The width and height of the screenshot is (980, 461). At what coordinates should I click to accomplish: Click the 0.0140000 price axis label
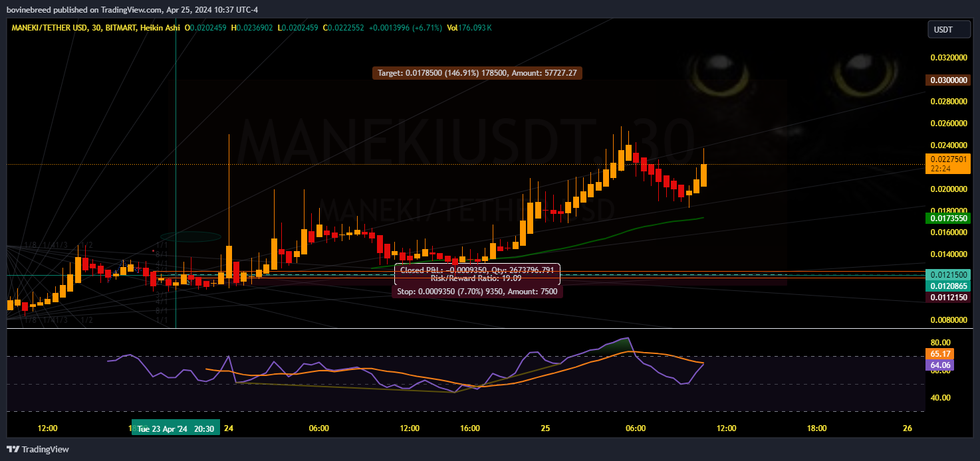click(948, 254)
